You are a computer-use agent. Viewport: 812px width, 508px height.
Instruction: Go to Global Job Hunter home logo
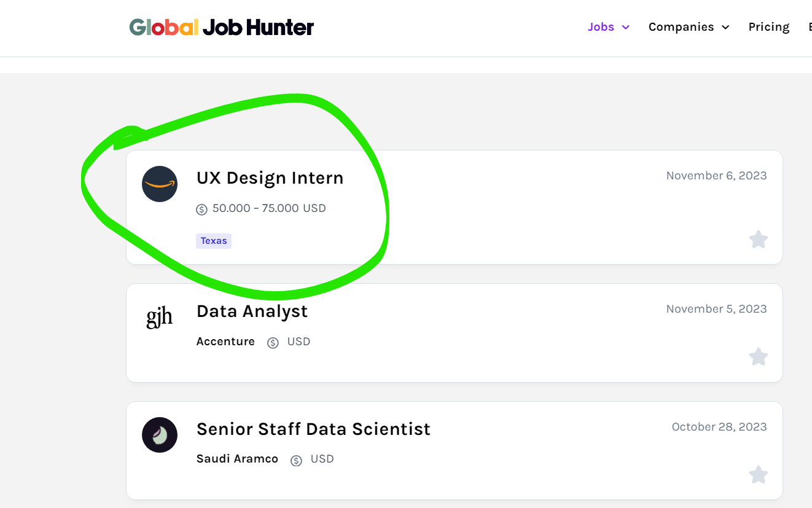point(222,27)
